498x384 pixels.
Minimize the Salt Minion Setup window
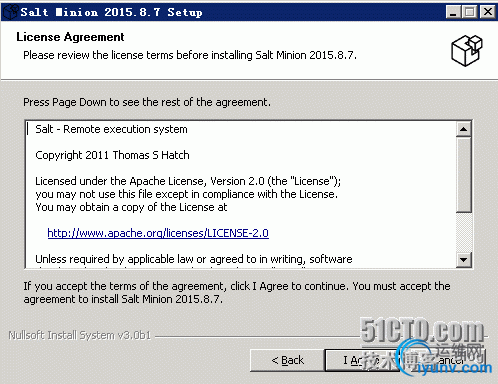[453, 12]
